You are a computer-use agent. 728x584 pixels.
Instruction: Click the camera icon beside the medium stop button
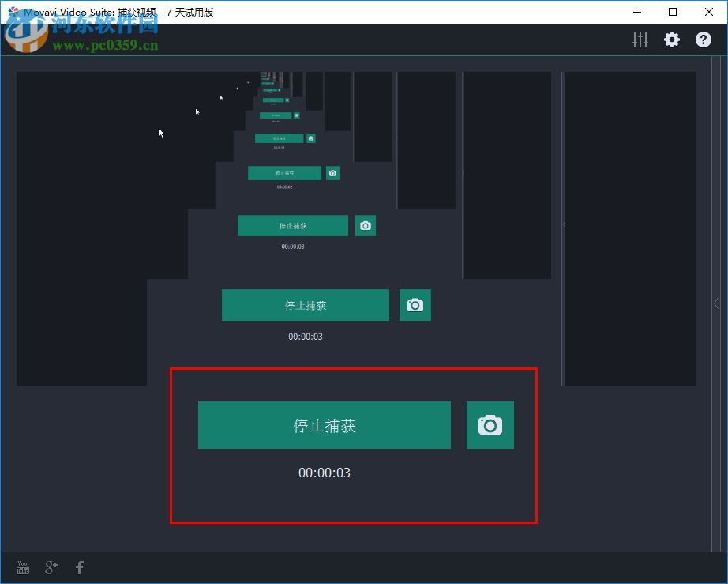[x=415, y=305]
